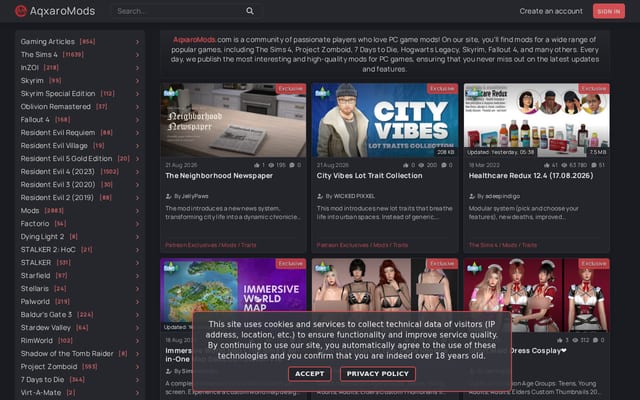Image resolution: width=640 pixels, height=400 pixels.
Task: Expand the Palworld category chevron
Action: [138, 302]
